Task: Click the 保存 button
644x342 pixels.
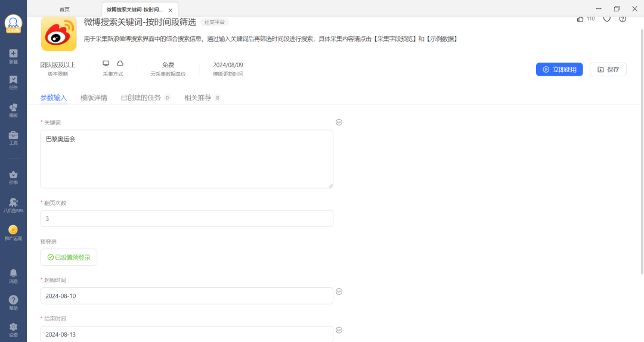Action: click(x=608, y=69)
